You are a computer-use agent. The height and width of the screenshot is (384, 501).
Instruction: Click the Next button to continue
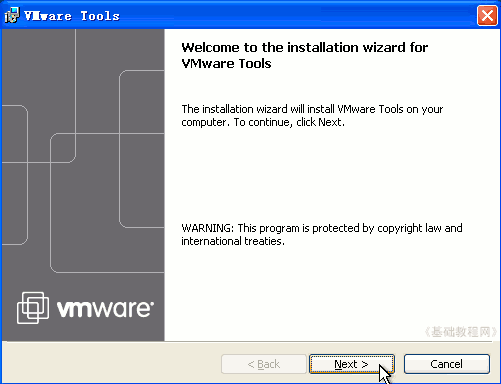[352, 364]
